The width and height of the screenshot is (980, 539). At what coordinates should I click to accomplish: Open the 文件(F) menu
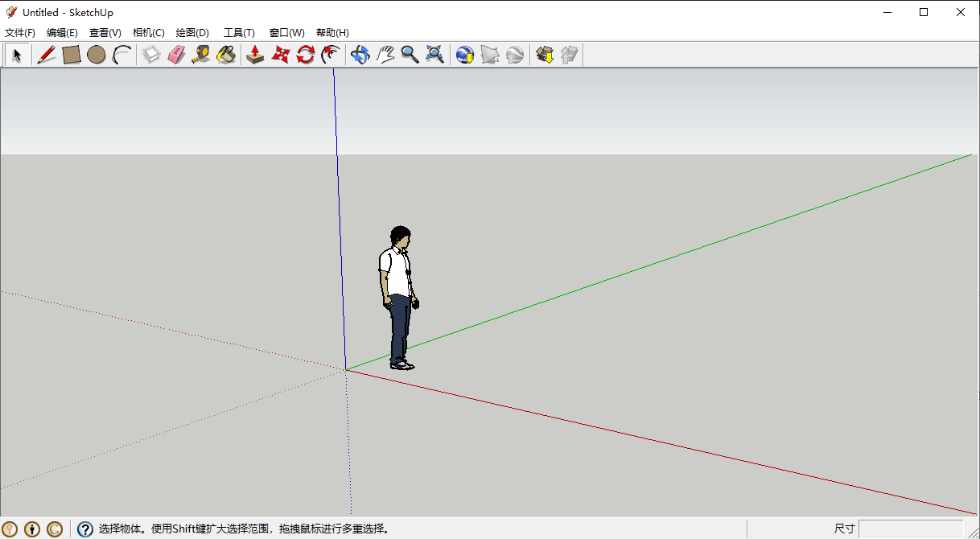(x=20, y=33)
